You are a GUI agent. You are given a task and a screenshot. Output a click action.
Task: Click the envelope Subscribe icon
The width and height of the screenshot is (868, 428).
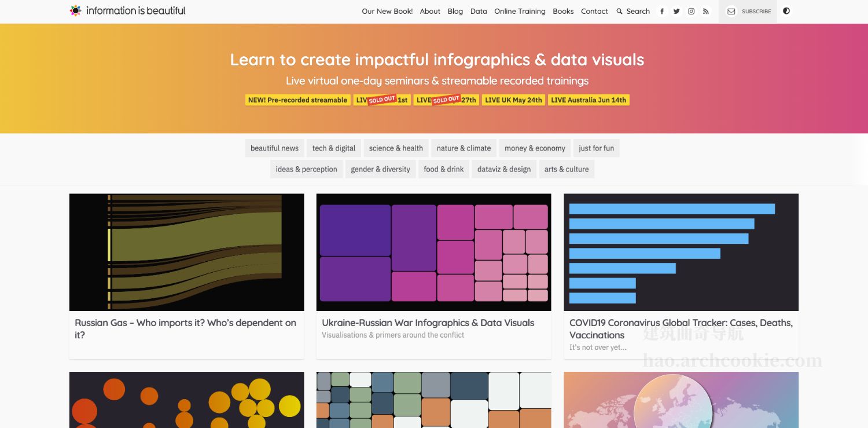point(731,12)
